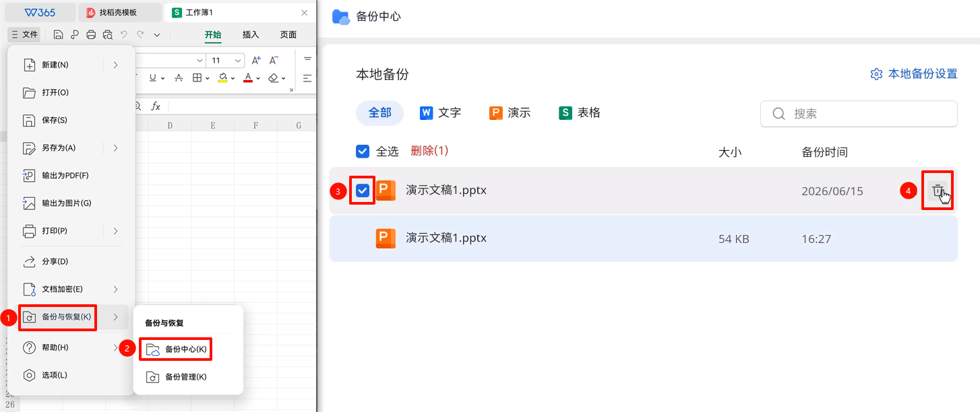
Task: Expand the 打印(P) submenu arrow
Action: click(x=116, y=231)
